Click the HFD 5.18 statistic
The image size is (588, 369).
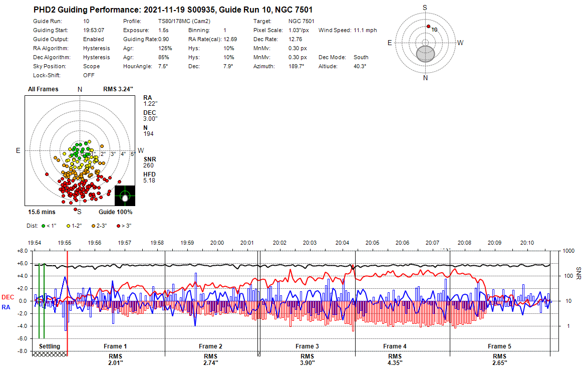tap(149, 177)
